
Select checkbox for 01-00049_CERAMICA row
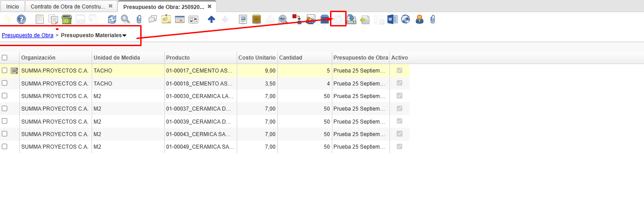coord(4,146)
